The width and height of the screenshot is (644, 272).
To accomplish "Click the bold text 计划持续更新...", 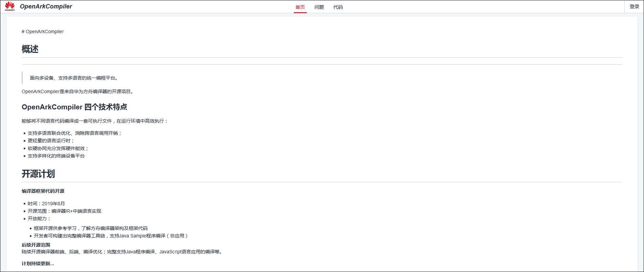I will point(38,264).
